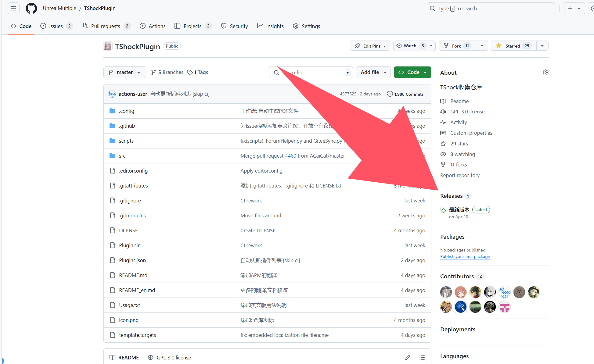
Task: Open the src folder
Action: [x=122, y=156]
